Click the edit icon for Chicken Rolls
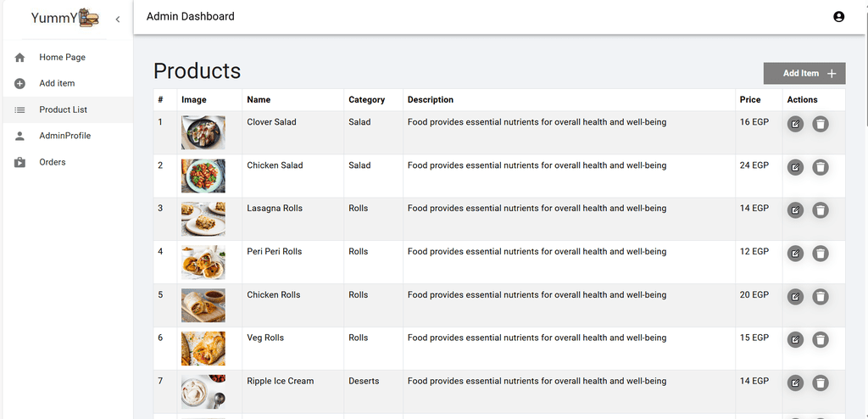 click(795, 297)
